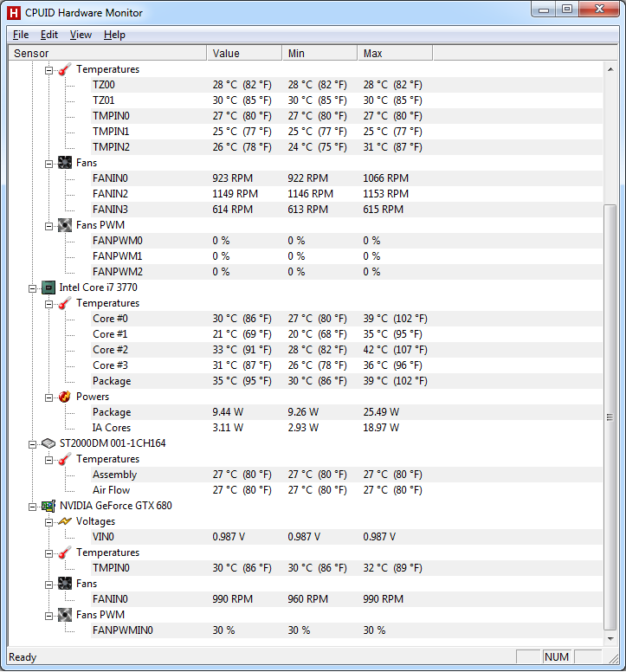The height and width of the screenshot is (672, 626).
Task: Open the View menu
Action: click(81, 35)
